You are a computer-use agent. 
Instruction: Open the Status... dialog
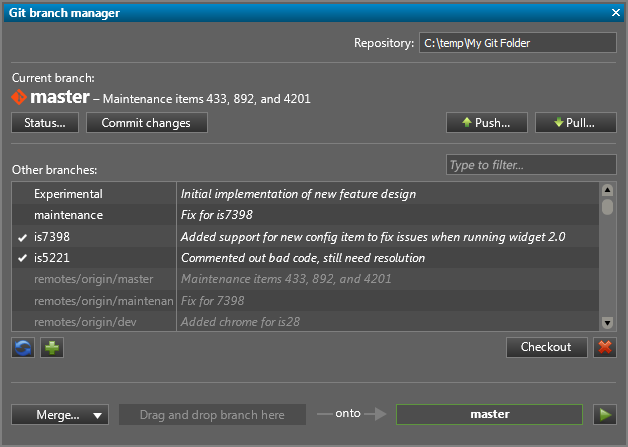(45, 123)
